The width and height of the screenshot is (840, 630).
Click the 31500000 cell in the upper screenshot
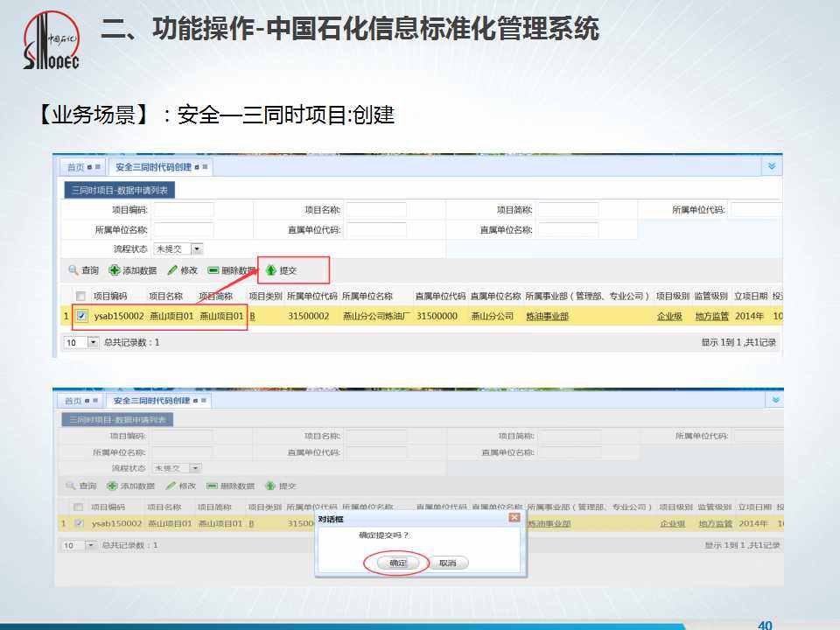pos(437,316)
